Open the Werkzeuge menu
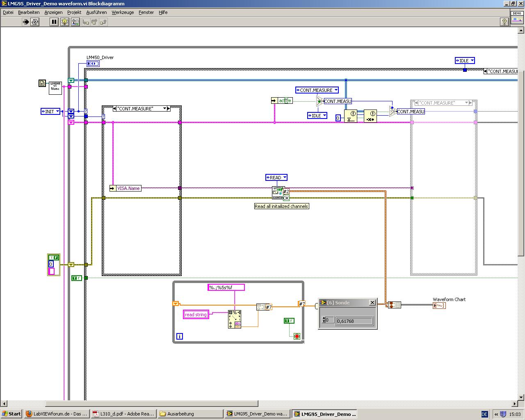 click(123, 12)
